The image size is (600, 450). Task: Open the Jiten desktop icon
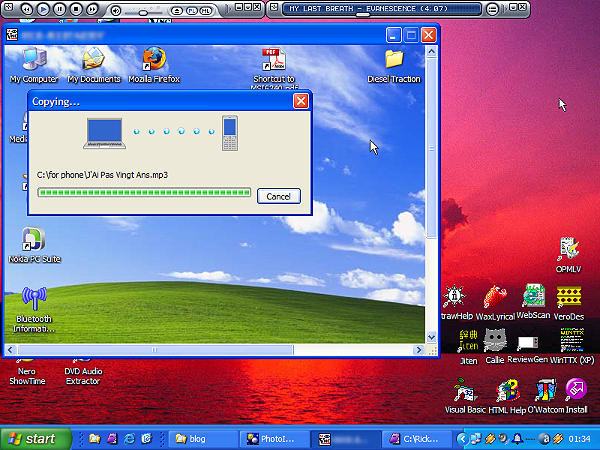[468, 346]
